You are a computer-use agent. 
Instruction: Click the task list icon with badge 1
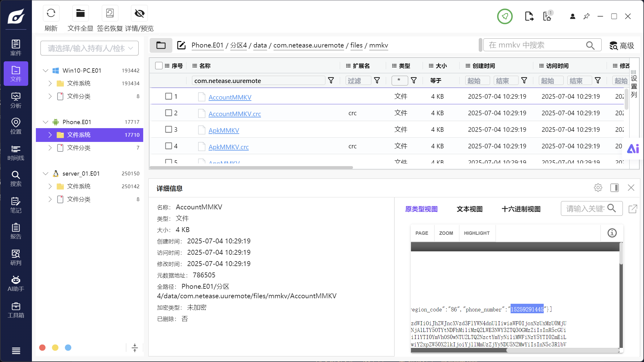(548, 16)
